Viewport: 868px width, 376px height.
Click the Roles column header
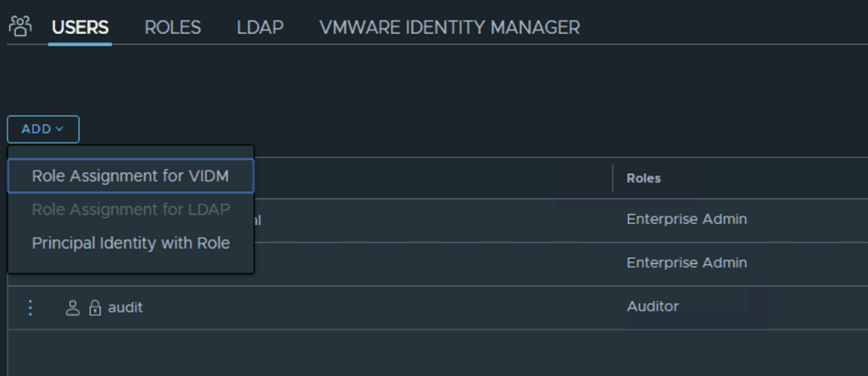(x=643, y=178)
